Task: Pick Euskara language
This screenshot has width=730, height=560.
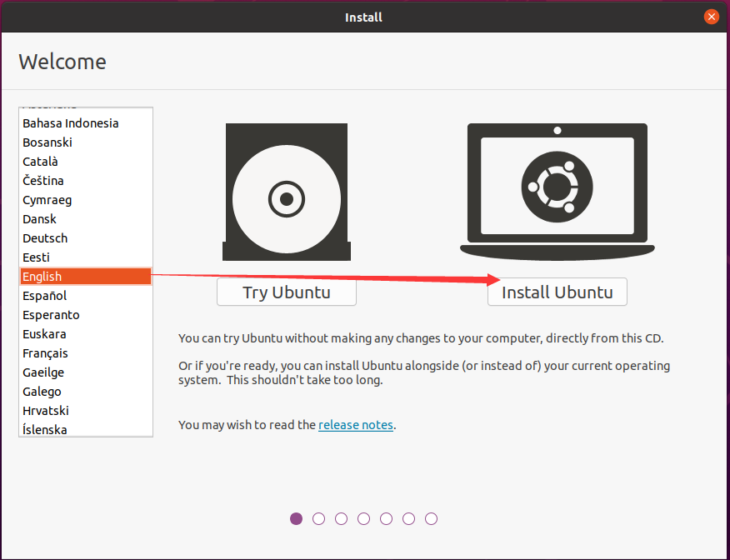Action: coord(86,334)
